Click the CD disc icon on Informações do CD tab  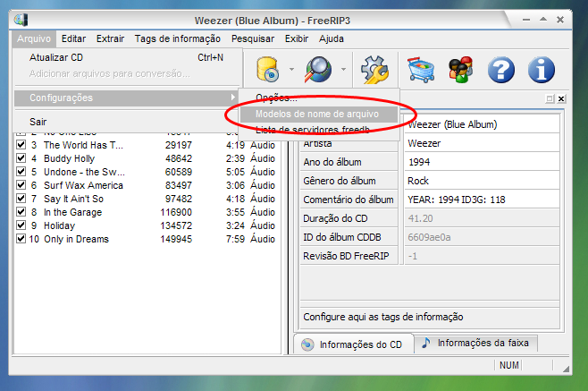click(x=307, y=344)
